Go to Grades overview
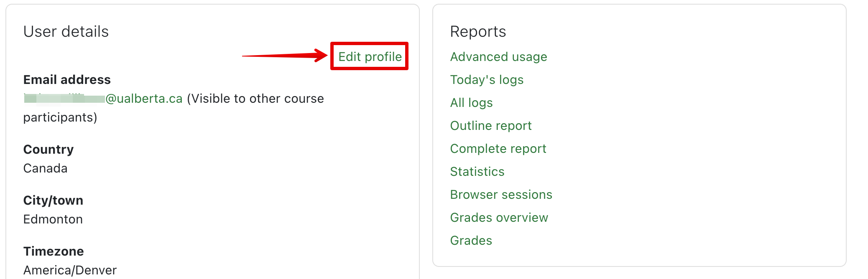This screenshot has height=279, width=868. click(x=499, y=218)
